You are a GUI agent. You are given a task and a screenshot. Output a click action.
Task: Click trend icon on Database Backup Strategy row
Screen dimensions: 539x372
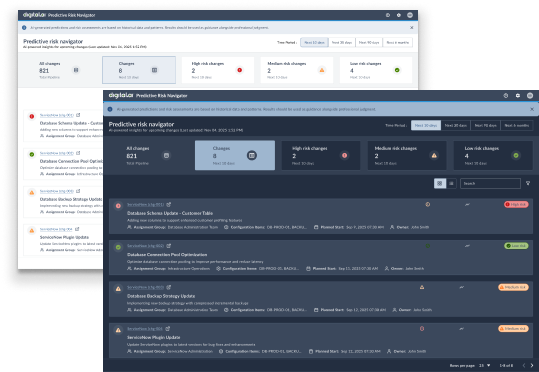(x=461, y=287)
